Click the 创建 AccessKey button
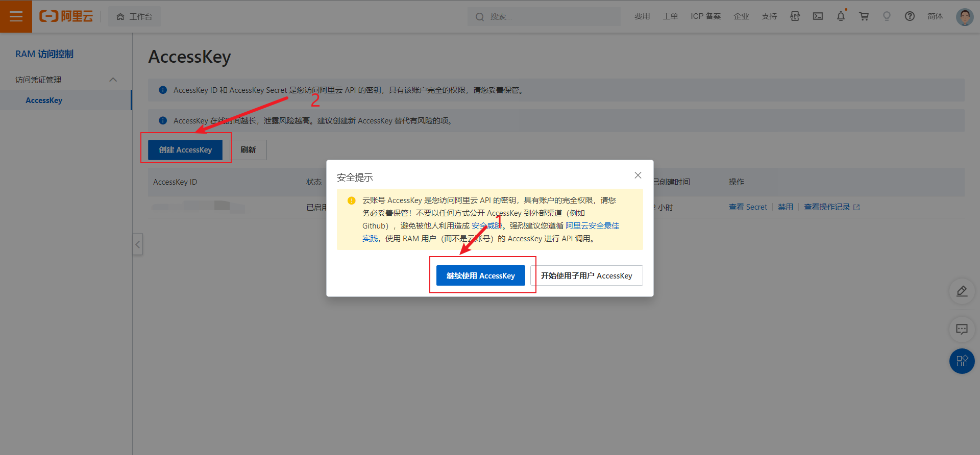 tap(185, 150)
